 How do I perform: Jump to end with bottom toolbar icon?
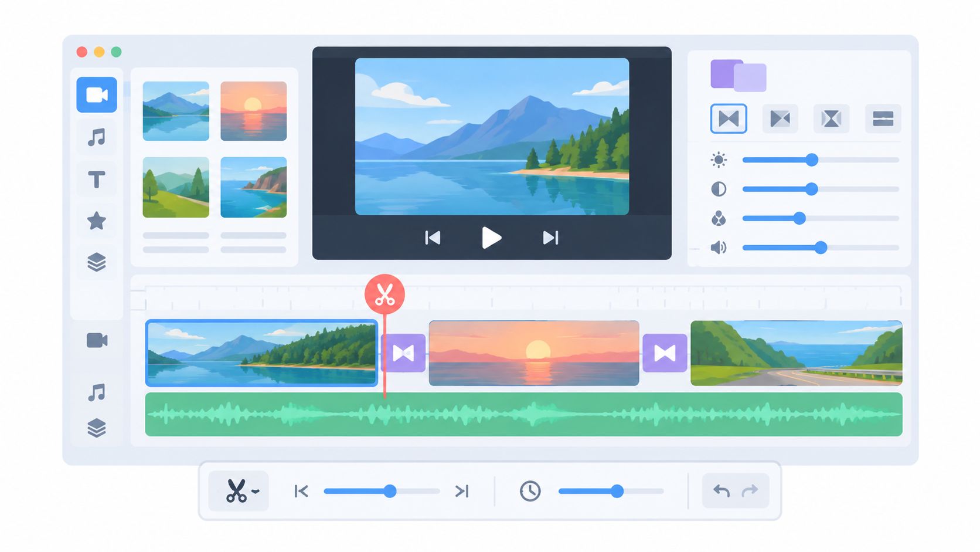(x=462, y=491)
